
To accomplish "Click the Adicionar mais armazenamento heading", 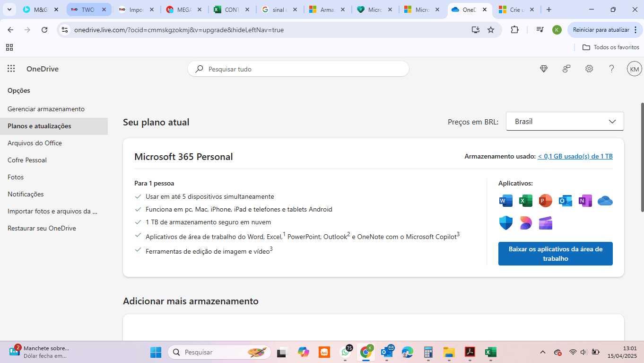I will coord(191,301).
